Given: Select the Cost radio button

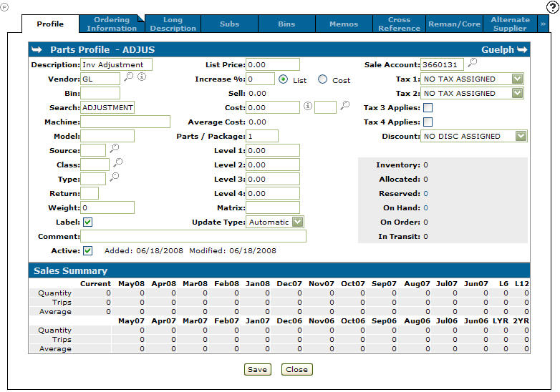Looking at the screenshot, I should pyautogui.click(x=323, y=79).
